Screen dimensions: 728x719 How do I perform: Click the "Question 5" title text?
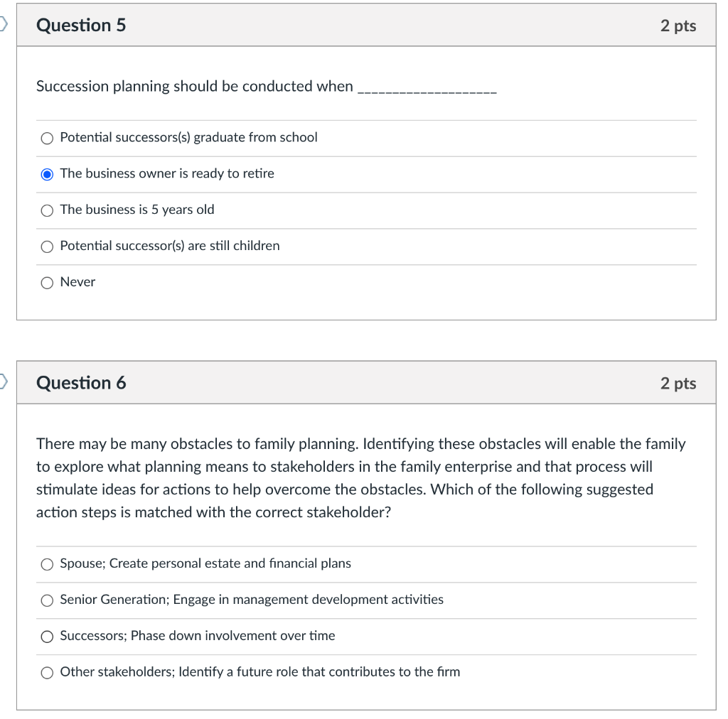tap(81, 25)
